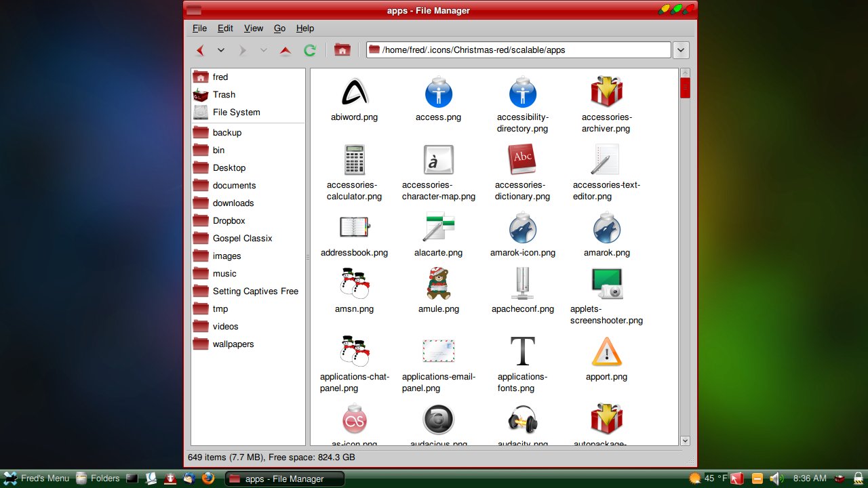This screenshot has height=488, width=868.
Task: Open the documents bookmark
Action: coord(248,186)
